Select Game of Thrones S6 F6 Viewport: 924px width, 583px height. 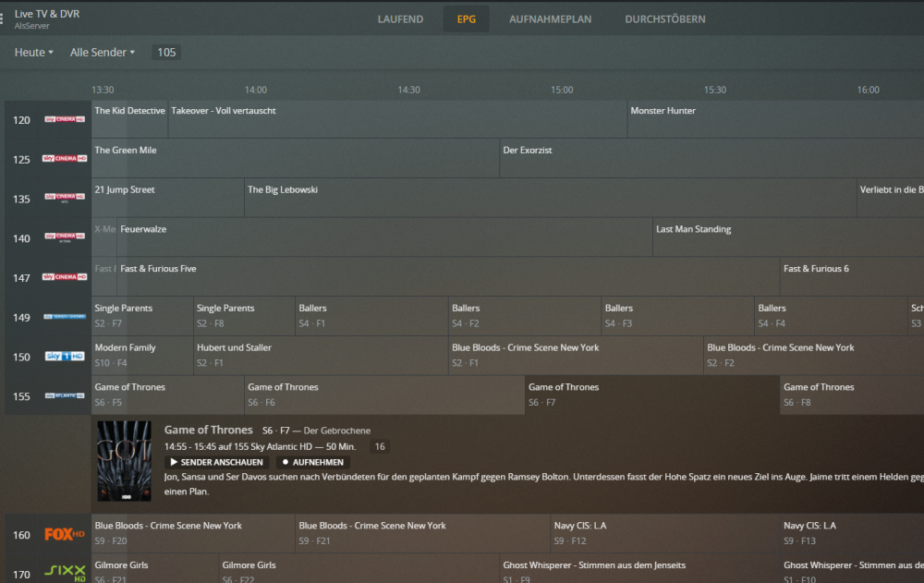384,395
